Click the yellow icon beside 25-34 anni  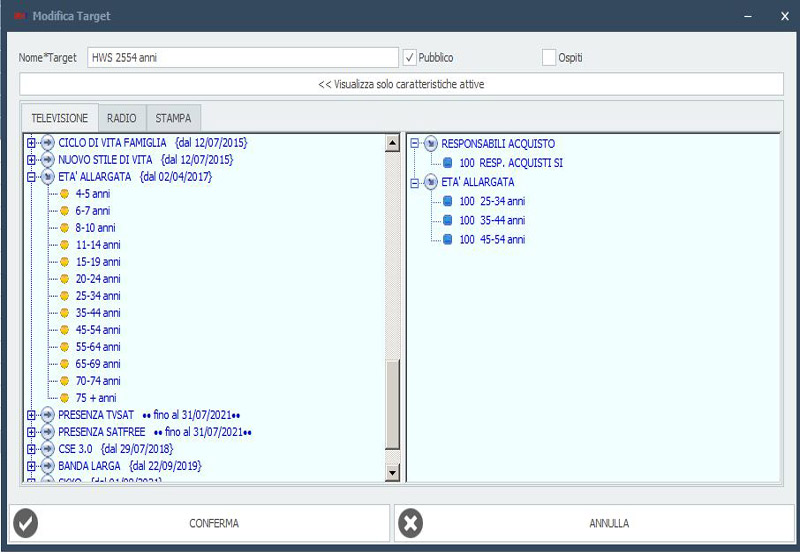(65, 296)
